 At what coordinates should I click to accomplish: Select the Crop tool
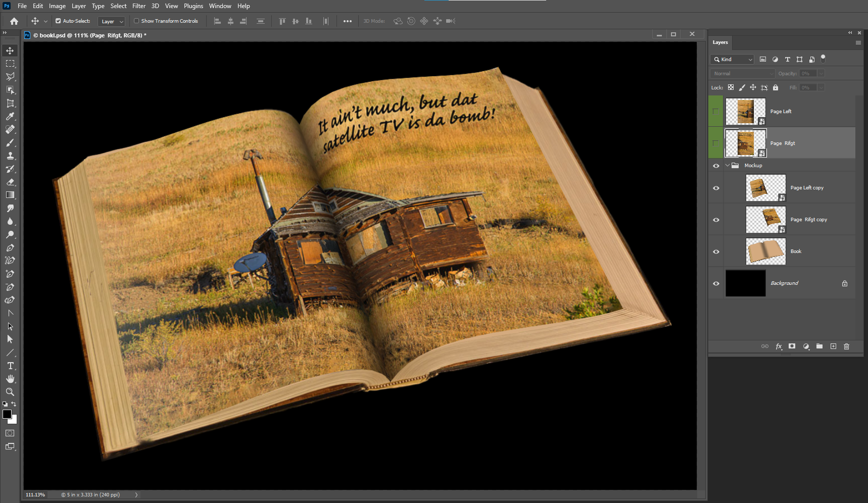pos(10,103)
